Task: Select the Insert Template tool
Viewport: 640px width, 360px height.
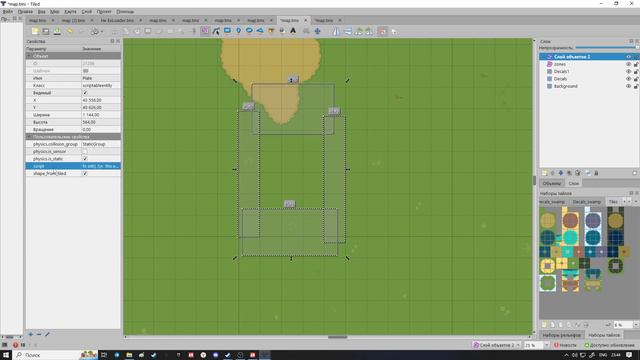Action: 282,31
